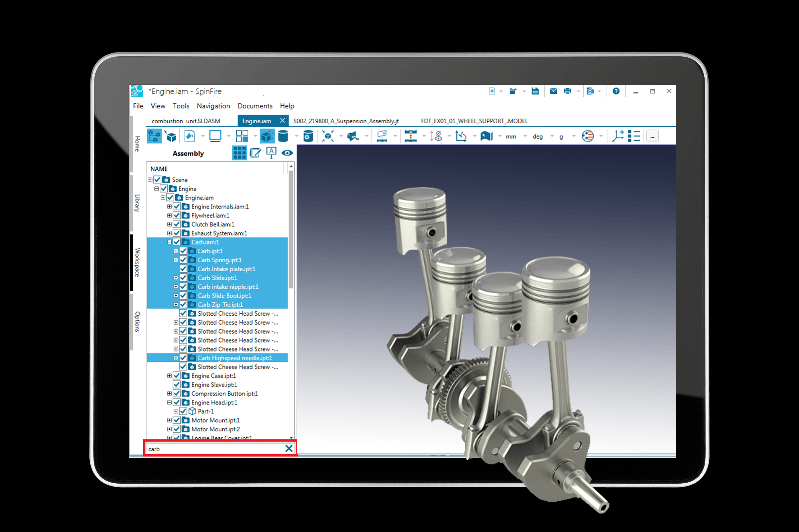799x532 pixels.
Task: Expand the Carb Highspeed needle.ipt:1 node
Action: point(176,358)
